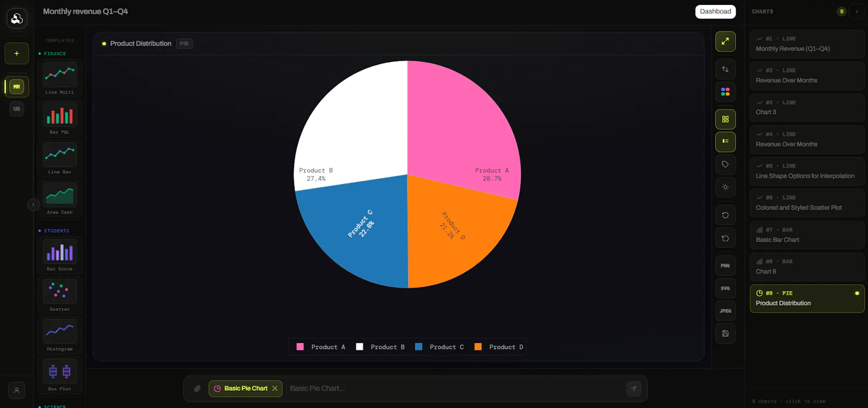Expand chart to fullscreen
868x408 pixels.
click(725, 41)
